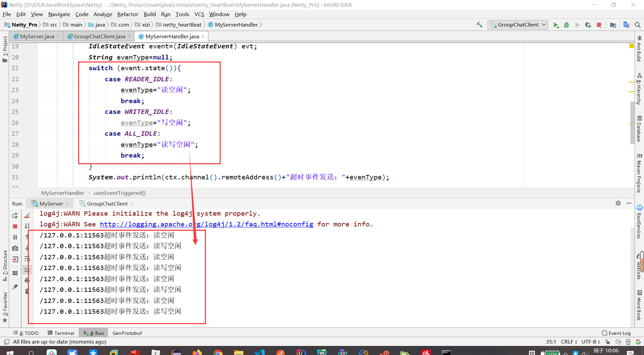Clear the console with the eraser icon
Viewport: 644px width, 355px height.
click(x=27, y=215)
